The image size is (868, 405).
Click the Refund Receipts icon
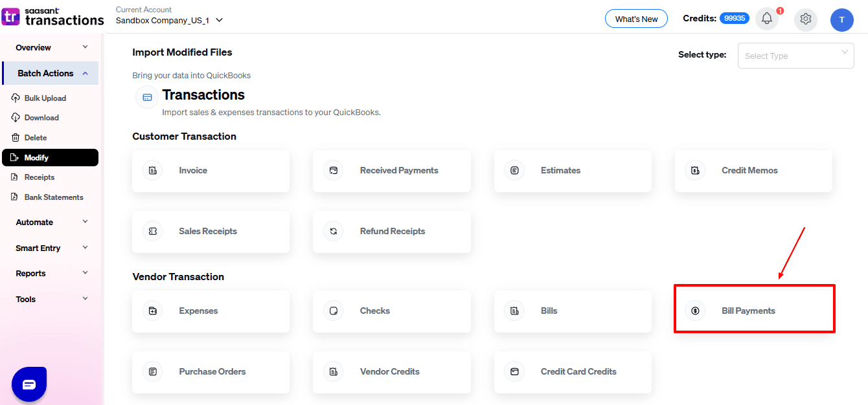pos(334,232)
